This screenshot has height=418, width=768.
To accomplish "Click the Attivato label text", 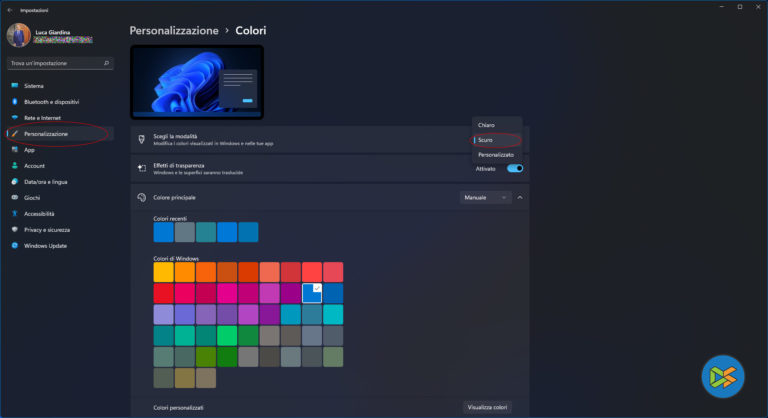I will click(485, 169).
